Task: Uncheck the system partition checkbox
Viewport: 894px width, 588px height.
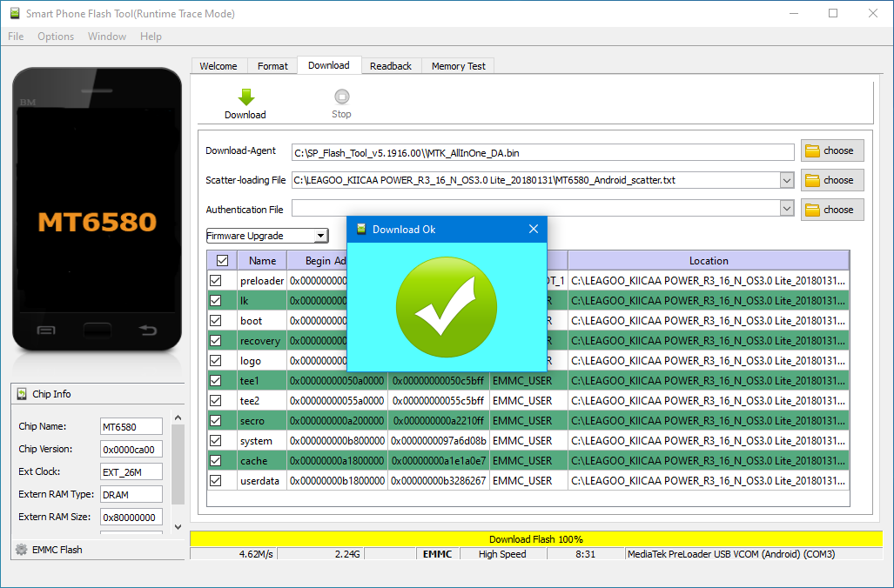Action: coord(216,440)
